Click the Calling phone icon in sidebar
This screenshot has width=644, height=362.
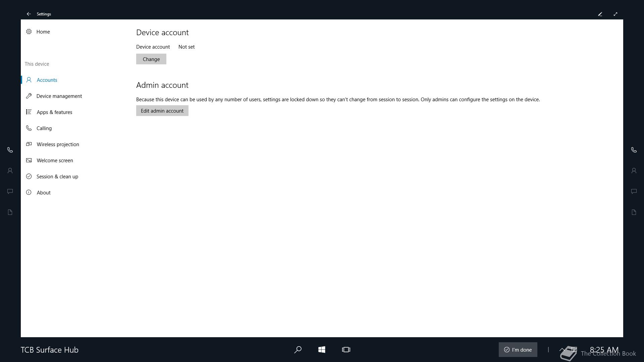29,128
